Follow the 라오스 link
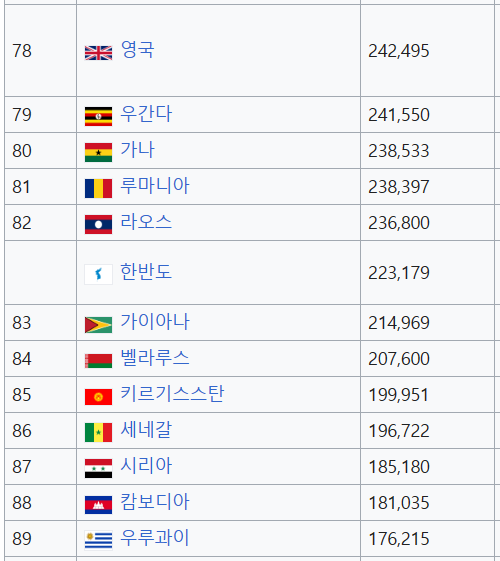 [146, 222]
